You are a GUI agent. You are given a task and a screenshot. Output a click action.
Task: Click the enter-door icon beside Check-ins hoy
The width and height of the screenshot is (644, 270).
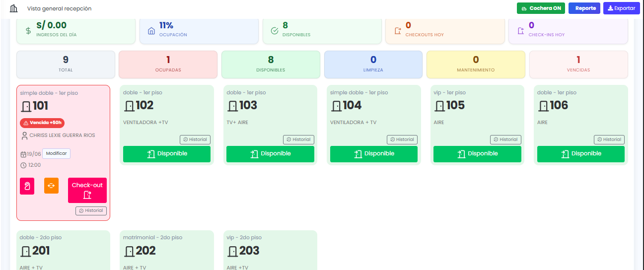tap(521, 31)
